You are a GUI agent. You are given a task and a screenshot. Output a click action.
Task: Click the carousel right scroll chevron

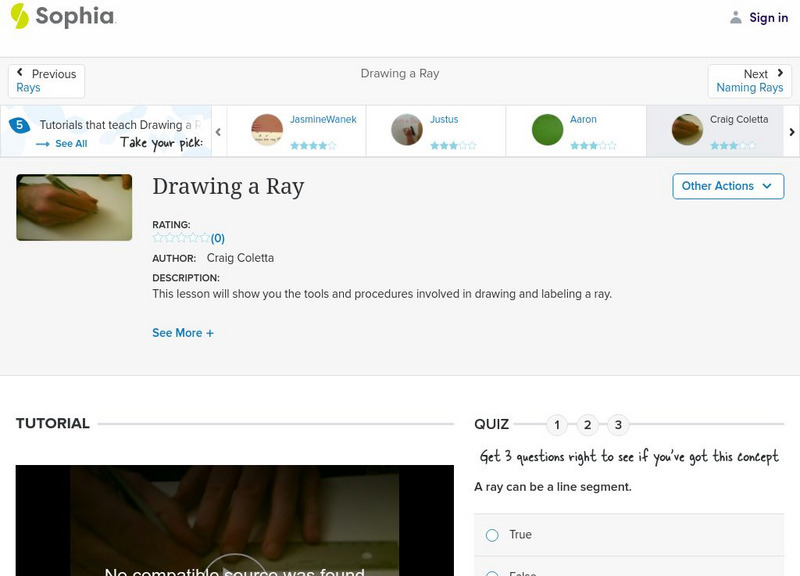click(791, 131)
